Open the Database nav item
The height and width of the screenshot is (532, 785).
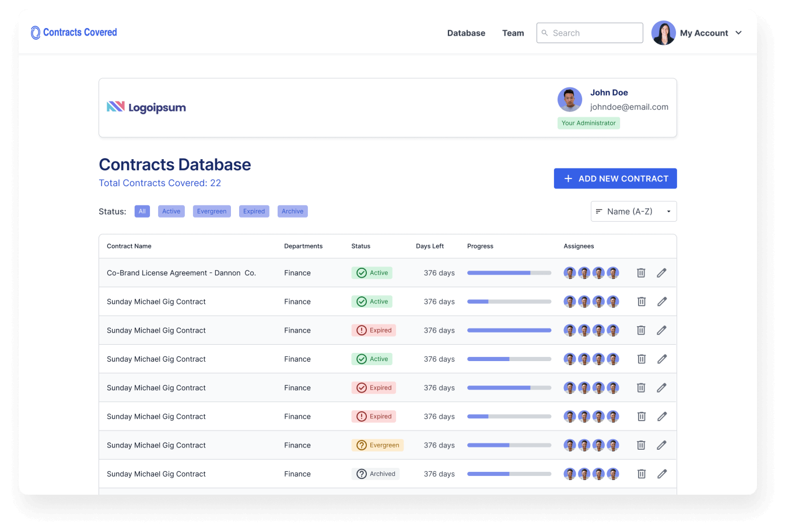pyautogui.click(x=466, y=33)
